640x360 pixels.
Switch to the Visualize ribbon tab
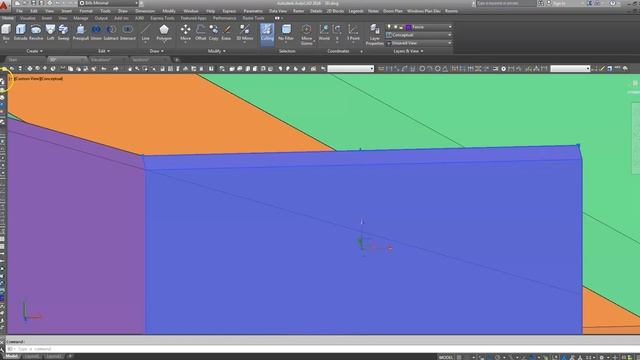(x=28, y=18)
